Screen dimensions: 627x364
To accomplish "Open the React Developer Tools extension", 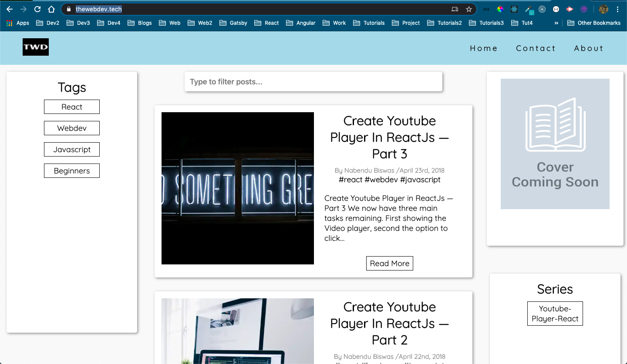I will (x=514, y=9).
